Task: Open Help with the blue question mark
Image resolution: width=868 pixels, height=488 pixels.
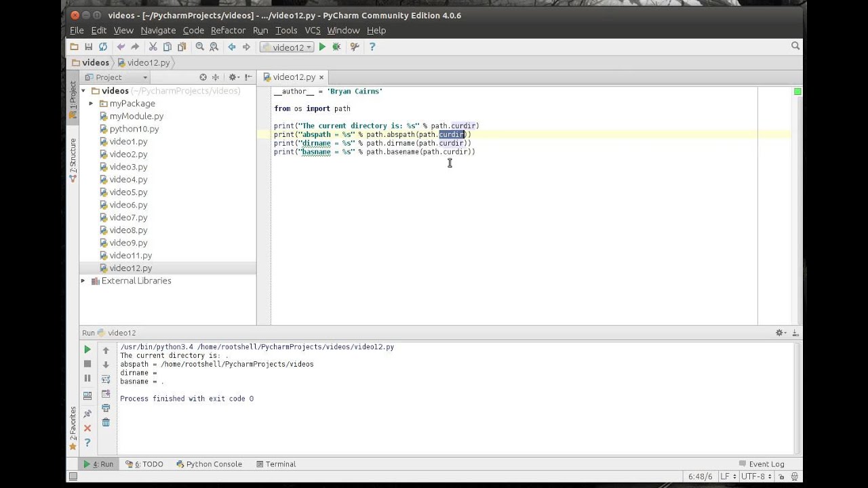Action: pos(372,47)
